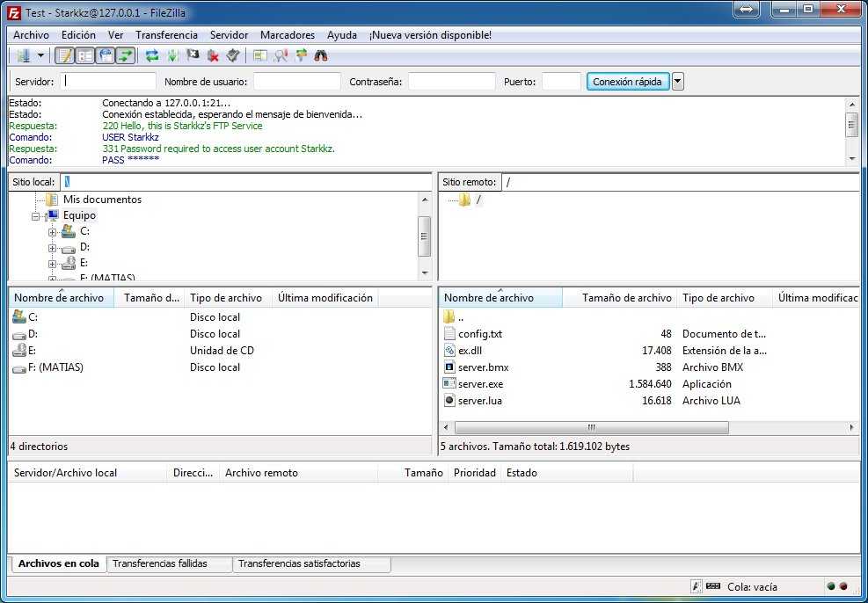This screenshot has height=603, width=868.
Task: Expand the C: drive tree node
Action: click(52, 232)
